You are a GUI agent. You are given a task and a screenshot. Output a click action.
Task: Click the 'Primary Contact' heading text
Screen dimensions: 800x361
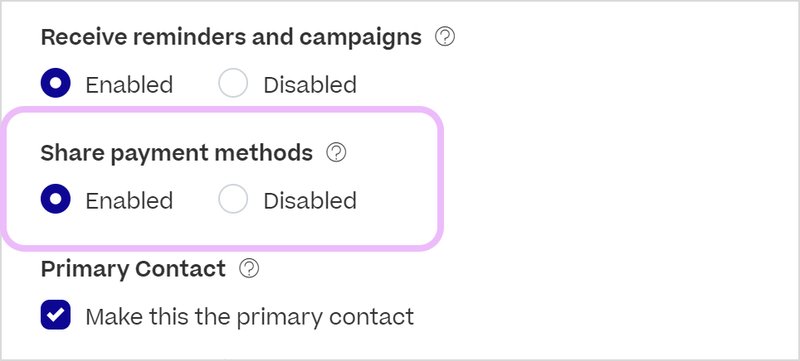tap(133, 269)
